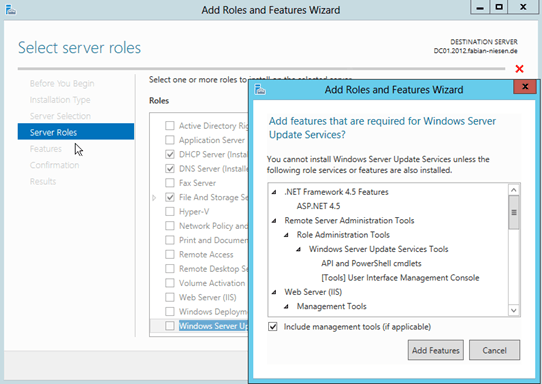This screenshot has height=384, width=542.
Task: Go to the Confirmation step
Action: point(54,165)
